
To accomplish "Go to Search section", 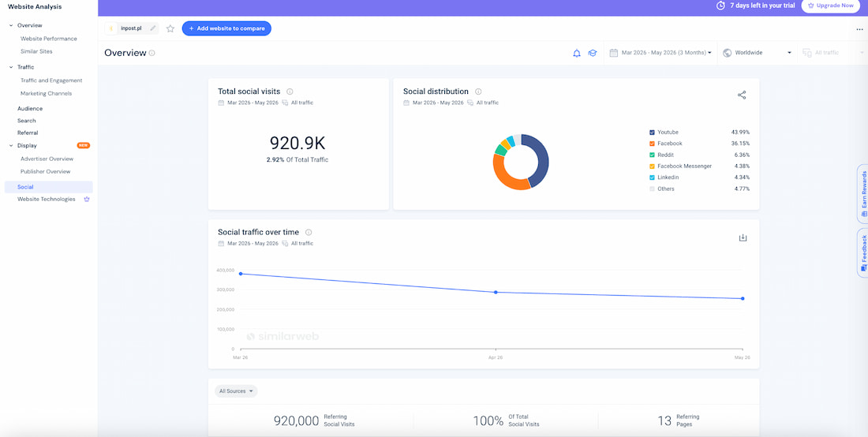I will click(x=27, y=121).
